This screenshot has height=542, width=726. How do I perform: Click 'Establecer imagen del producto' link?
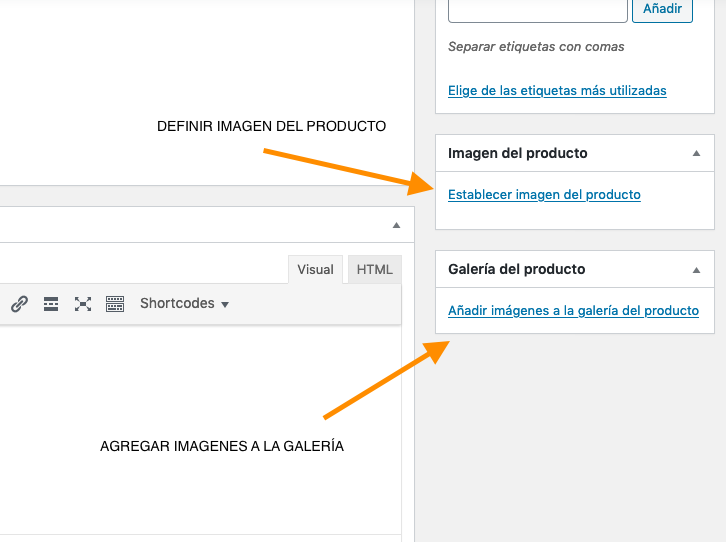click(544, 195)
